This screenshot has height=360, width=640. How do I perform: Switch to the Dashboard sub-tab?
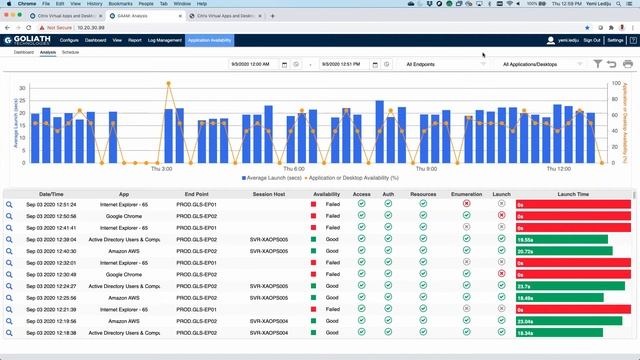[24, 52]
